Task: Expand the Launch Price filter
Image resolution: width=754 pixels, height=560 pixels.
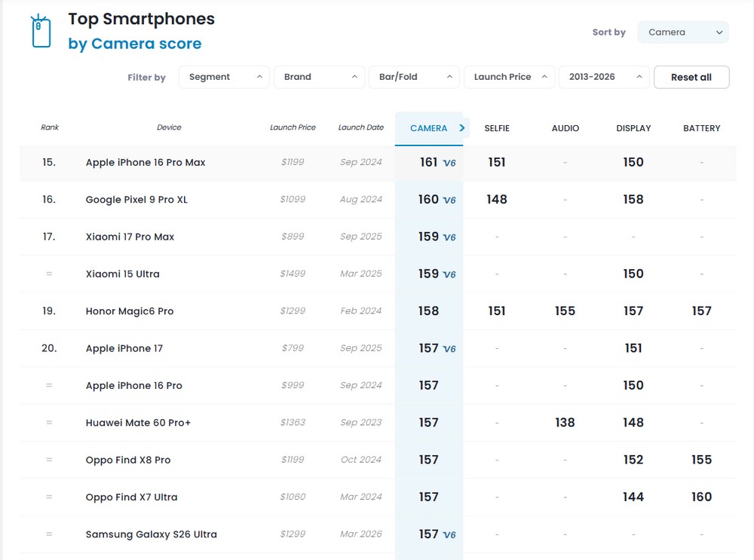Action: [509, 77]
